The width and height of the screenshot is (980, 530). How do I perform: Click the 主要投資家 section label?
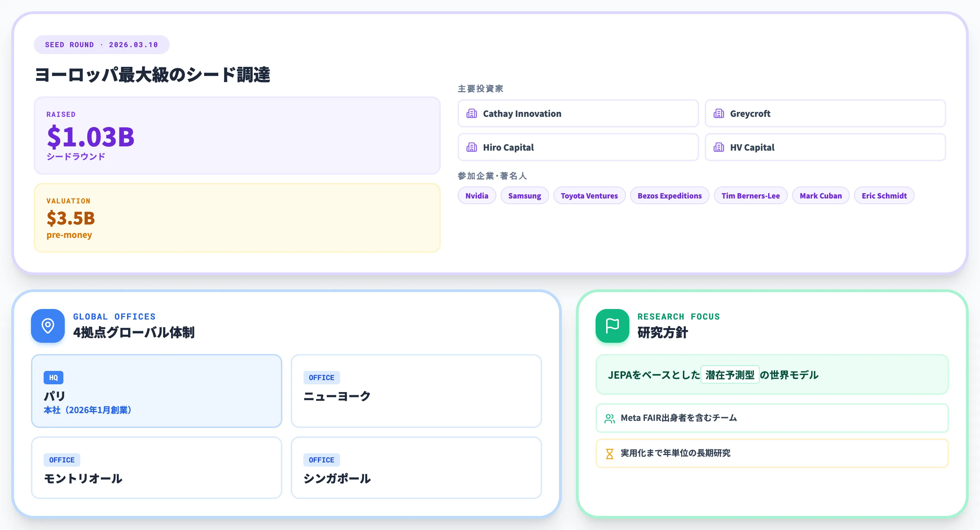(480, 89)
